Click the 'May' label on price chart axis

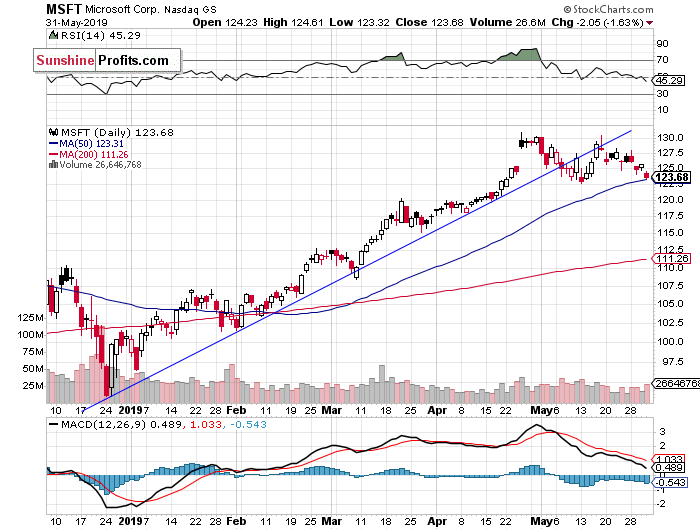pyautogui.click(x=542, y=410)
